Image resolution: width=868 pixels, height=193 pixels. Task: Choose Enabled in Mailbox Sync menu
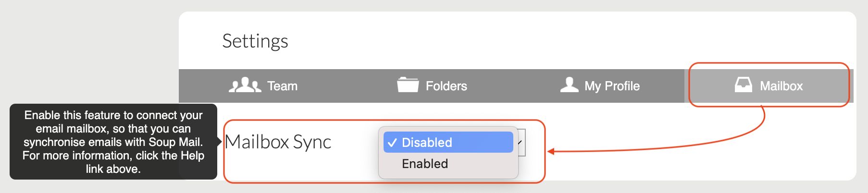[x=425, y=164]
